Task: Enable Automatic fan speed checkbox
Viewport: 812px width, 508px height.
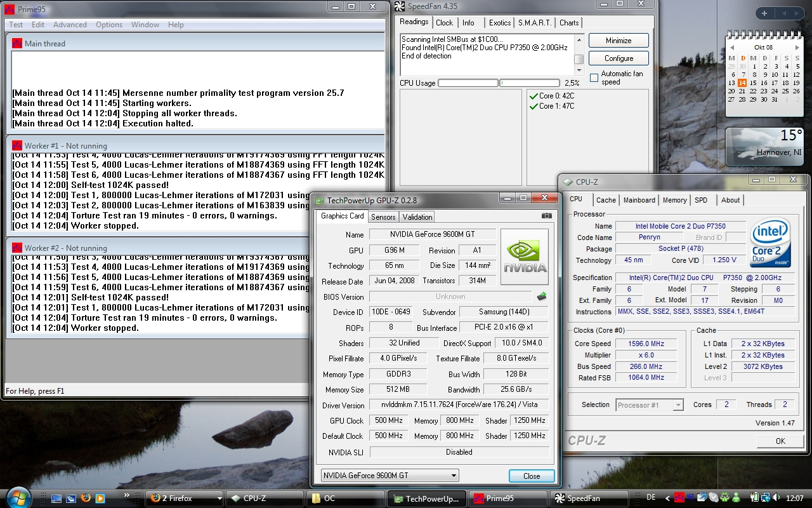Action: [594, 78]
